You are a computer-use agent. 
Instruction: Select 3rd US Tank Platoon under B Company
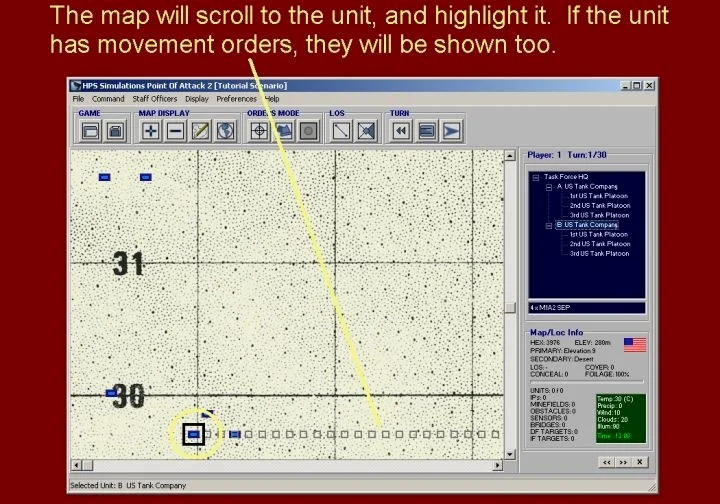click(599, 254)
